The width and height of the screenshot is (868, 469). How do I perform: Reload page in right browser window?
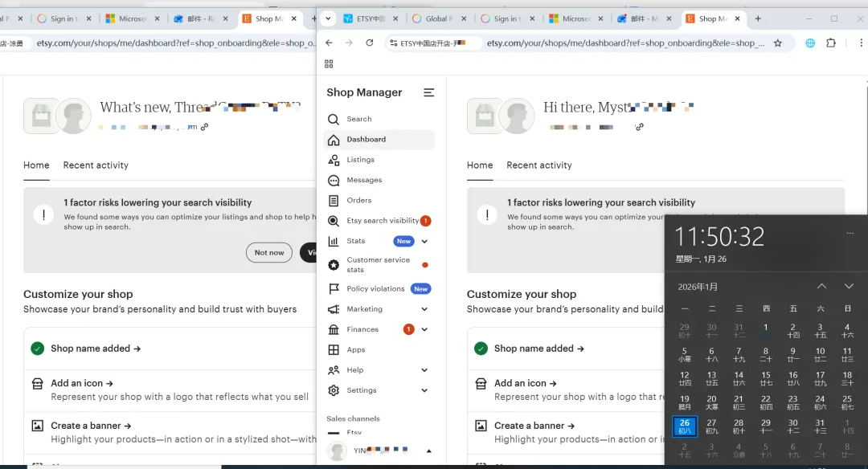point(369,43)
